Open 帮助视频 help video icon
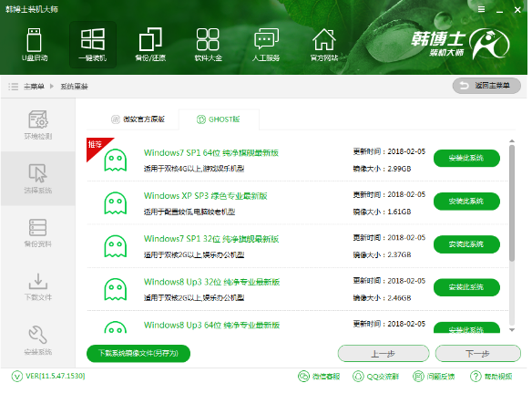Screen dimensions: 532x404 pos(476,377)
